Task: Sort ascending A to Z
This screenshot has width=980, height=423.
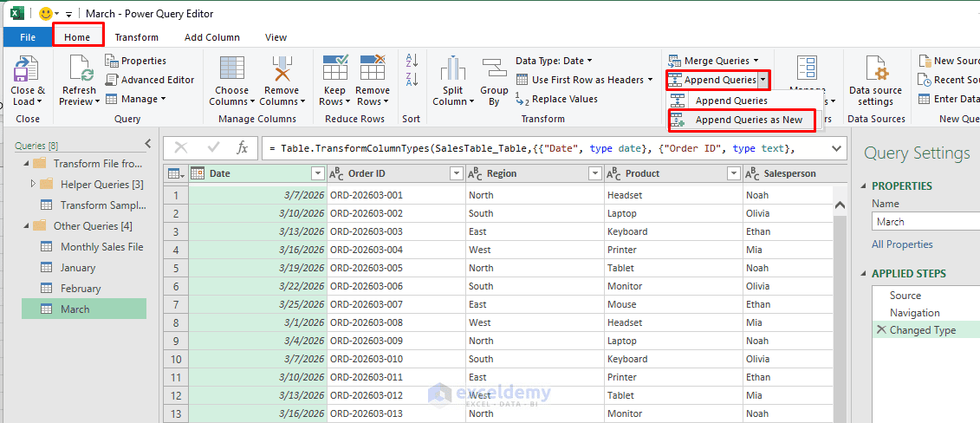Action: click(412, 61)
